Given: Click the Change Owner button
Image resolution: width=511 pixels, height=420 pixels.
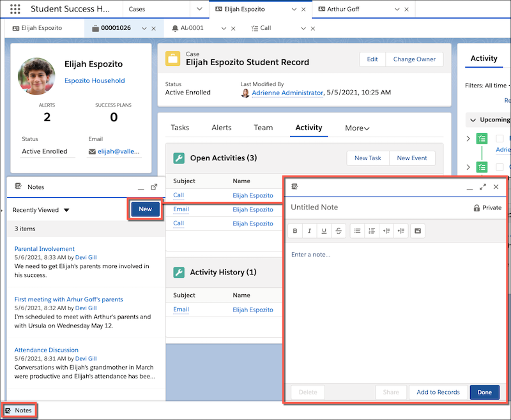Looking at the screenshot, I should [x=414, y=59].
